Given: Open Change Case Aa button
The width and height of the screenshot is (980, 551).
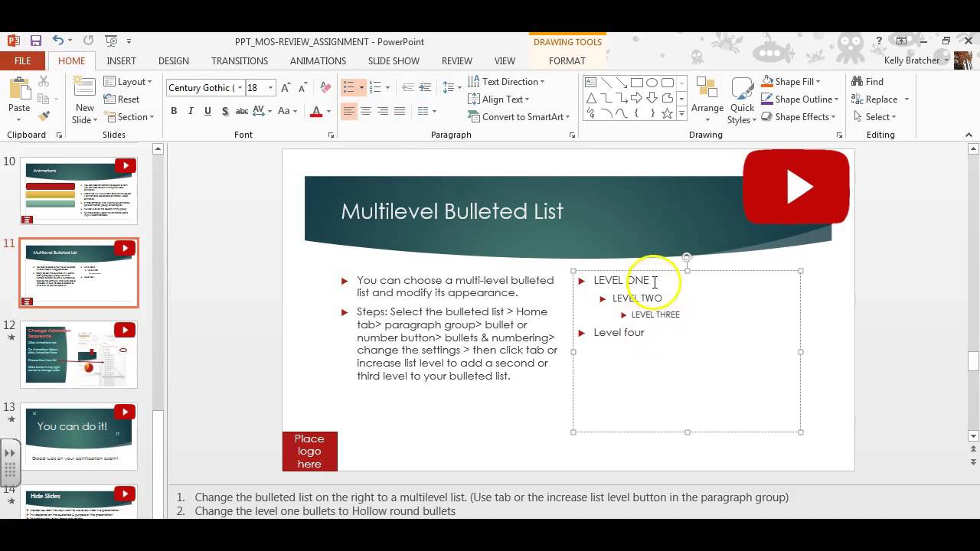Looking at the screenshot, I should tap(287, 111).
